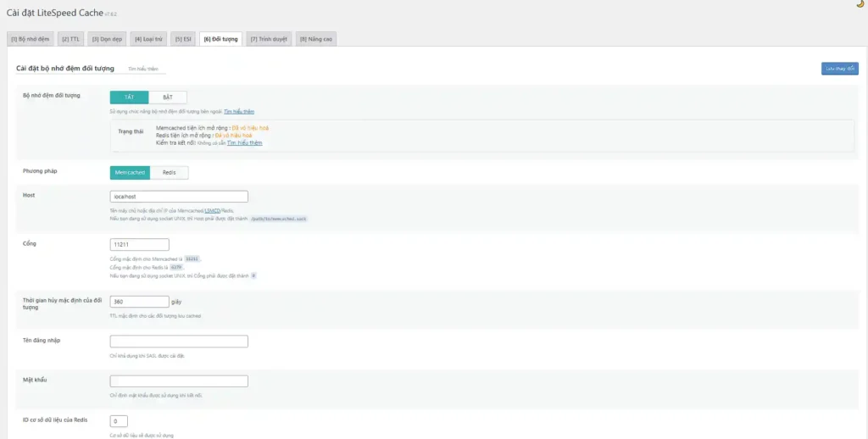Open the [3] Dọn dẹp tab
868x439 pixels.
pyautogui.click(x=107, y=39)
